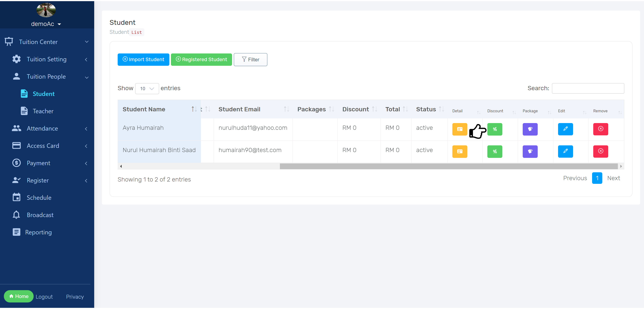Sort table by Status column
644x309 pixels.
429,109
